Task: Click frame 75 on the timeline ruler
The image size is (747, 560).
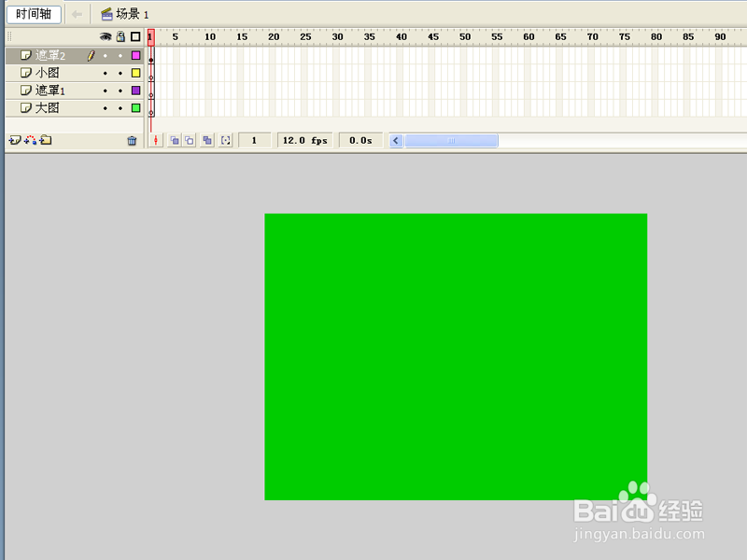Action: tap(625, 37)
